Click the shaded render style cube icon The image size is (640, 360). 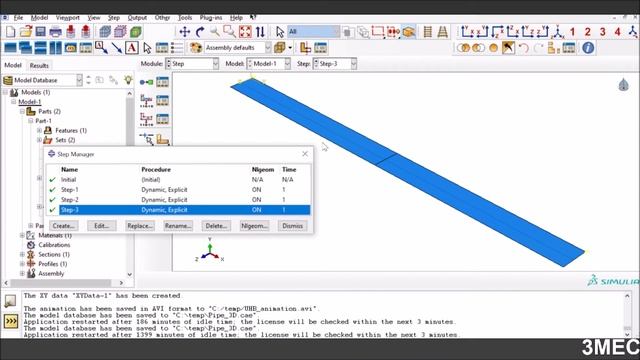pos(136,32)
